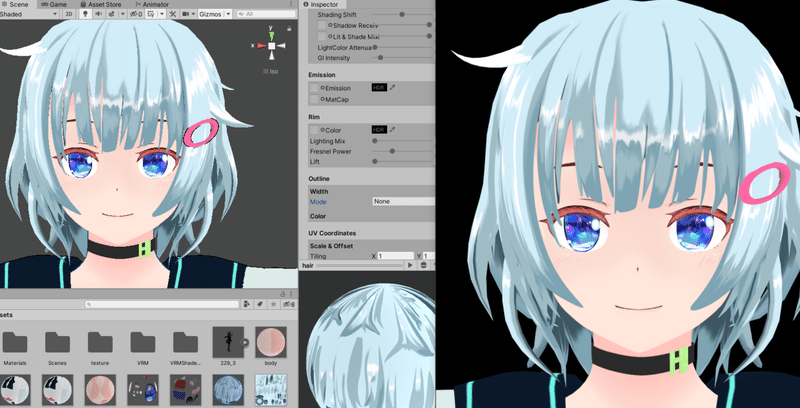The height and width of the screenshot is (408, 800).
Task: Search by label tag icon in Project
Action: click(x=260, y=304)
